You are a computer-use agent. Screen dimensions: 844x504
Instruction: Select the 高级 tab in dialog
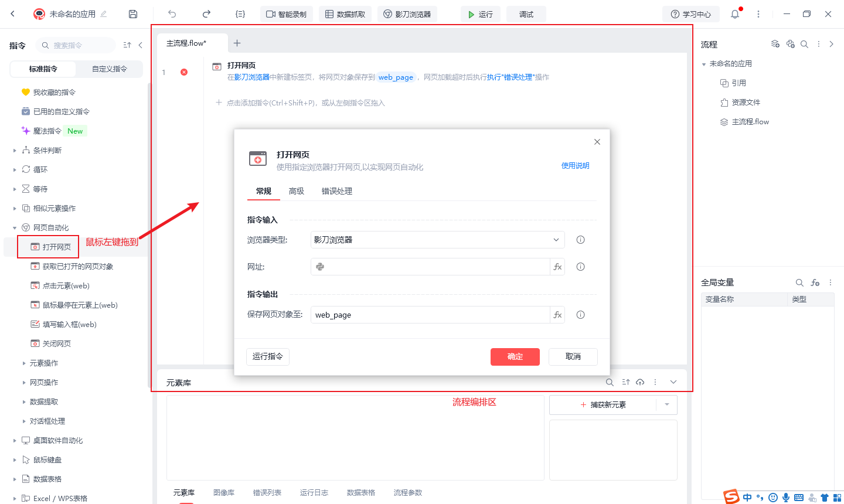(297, 191)
